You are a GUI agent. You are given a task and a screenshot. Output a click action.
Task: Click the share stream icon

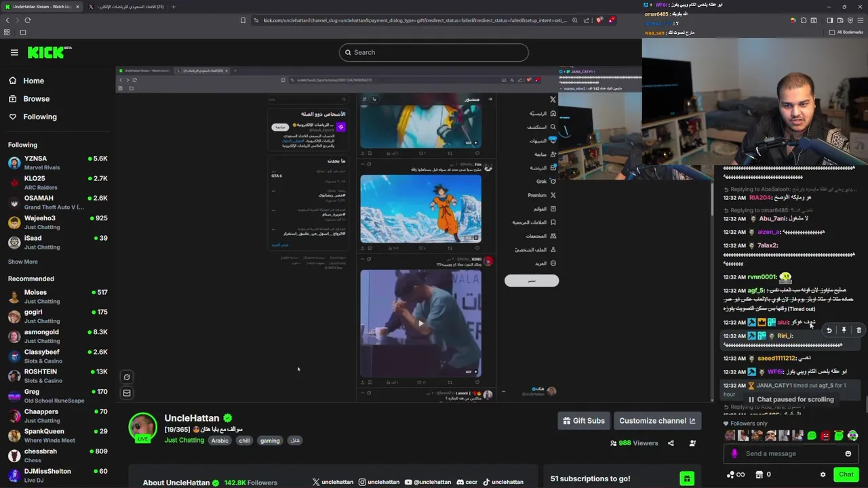(671, 443)
